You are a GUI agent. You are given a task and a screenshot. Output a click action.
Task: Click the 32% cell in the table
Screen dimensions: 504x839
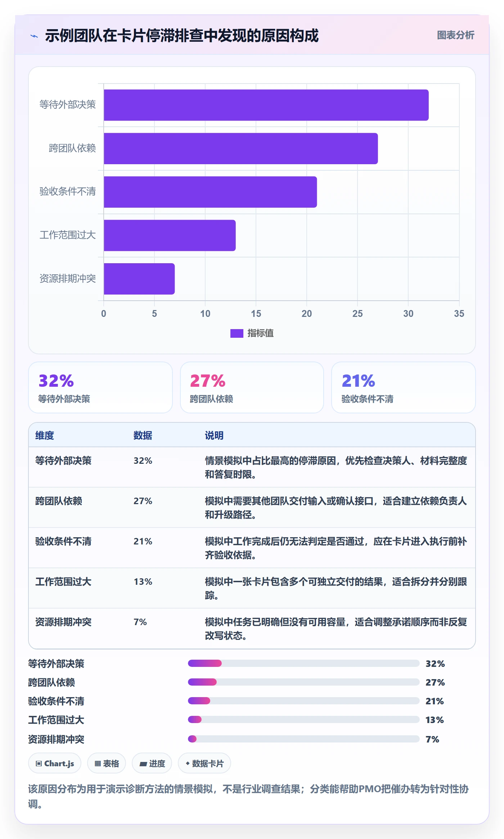click(143, 461)
